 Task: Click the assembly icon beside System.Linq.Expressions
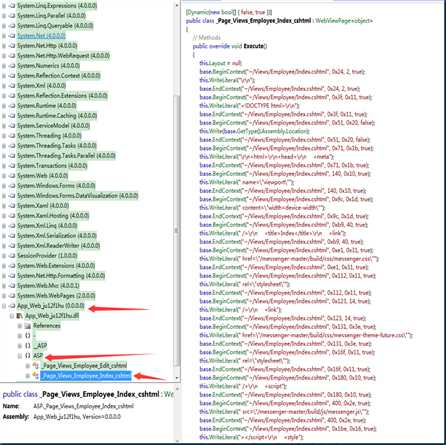(x=12, y=6)
